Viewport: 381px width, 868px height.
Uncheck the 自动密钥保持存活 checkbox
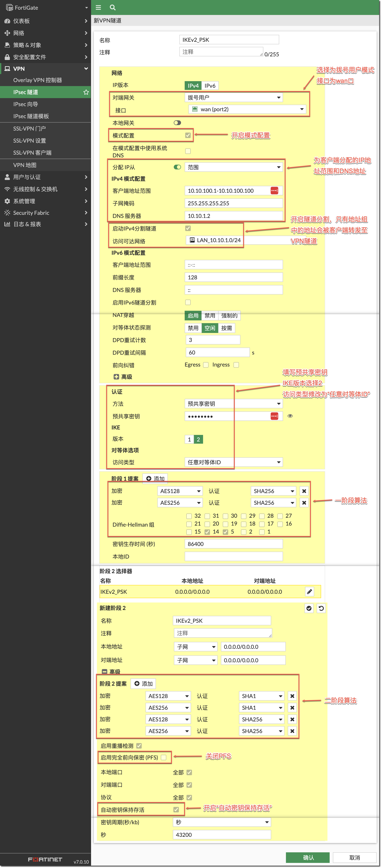click(176, 809)
